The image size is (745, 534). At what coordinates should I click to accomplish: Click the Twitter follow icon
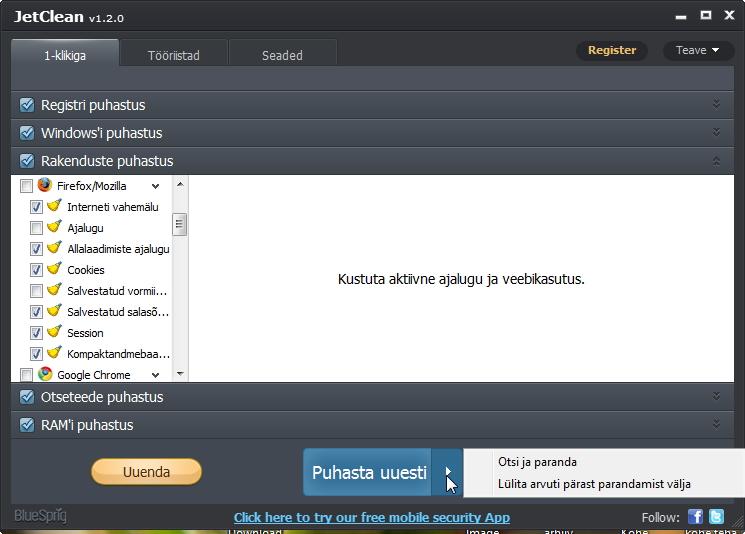click(x=716, y=517)
